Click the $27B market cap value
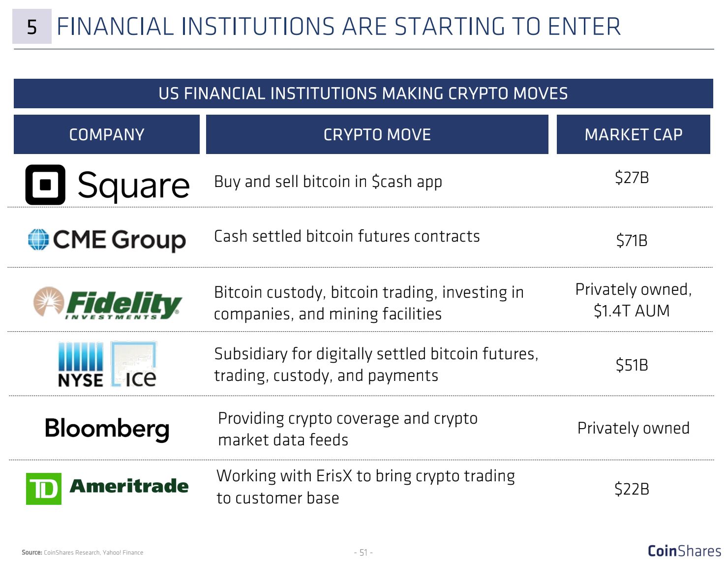 (632, 177)
